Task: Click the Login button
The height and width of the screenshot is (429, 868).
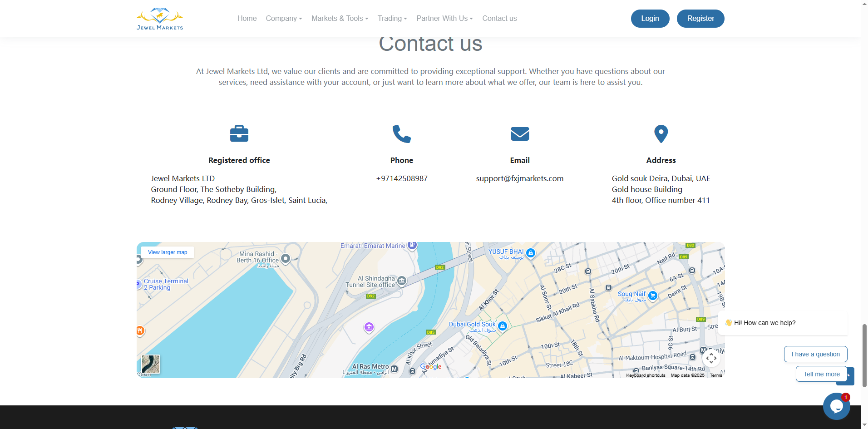Action: [650, 19]
